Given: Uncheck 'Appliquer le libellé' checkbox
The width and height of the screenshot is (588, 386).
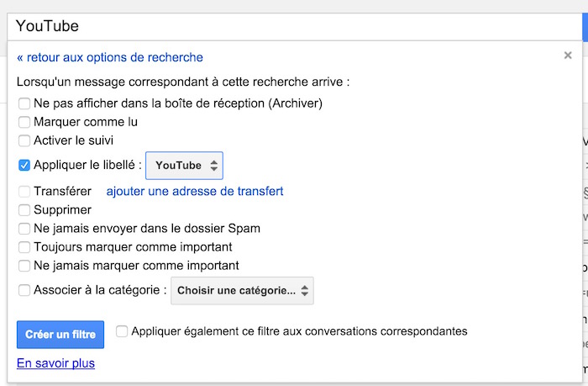Looking at the screenshot, I should [x=24, y=166].
